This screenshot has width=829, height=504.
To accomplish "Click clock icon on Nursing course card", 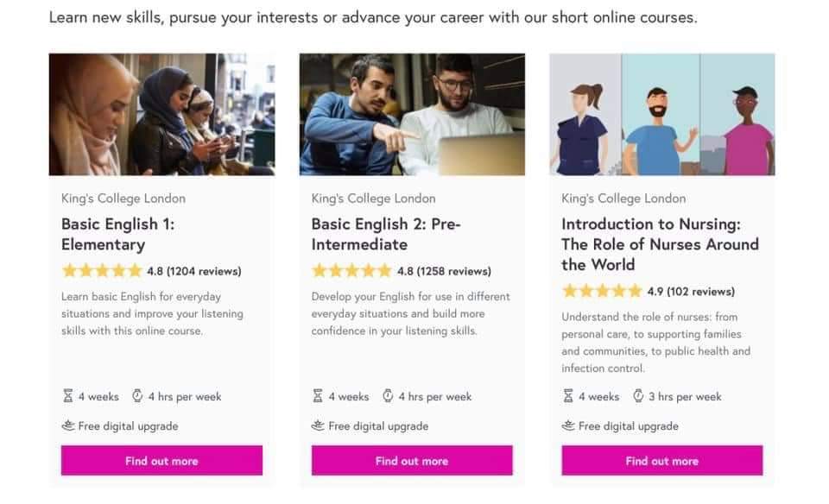I will click(638, 397).
